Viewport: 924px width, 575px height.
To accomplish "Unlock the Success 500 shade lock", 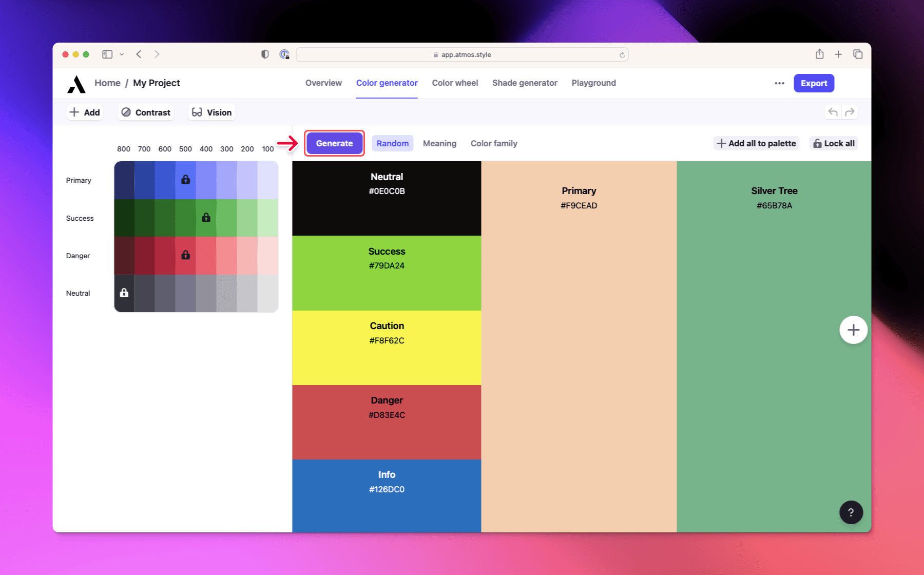I will click(x=206, y=218).
